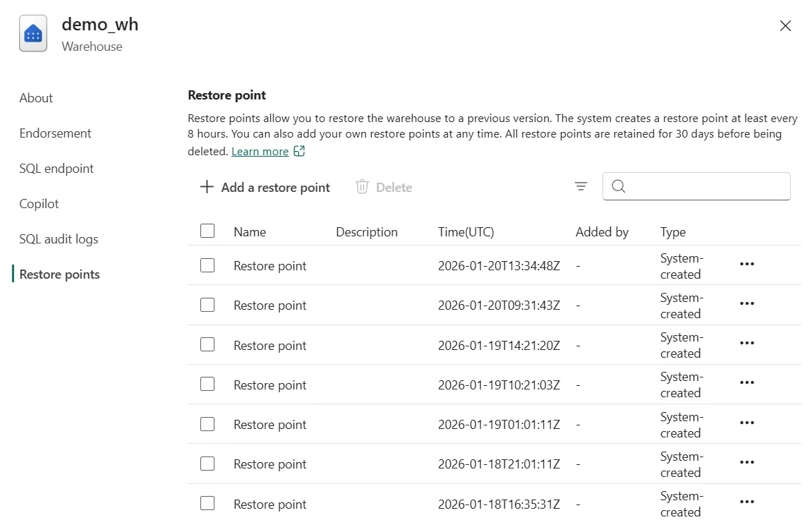
Task: Open more options for 2026-01-19T14:21:20Z restore point
Action: (x=746, y=343)
